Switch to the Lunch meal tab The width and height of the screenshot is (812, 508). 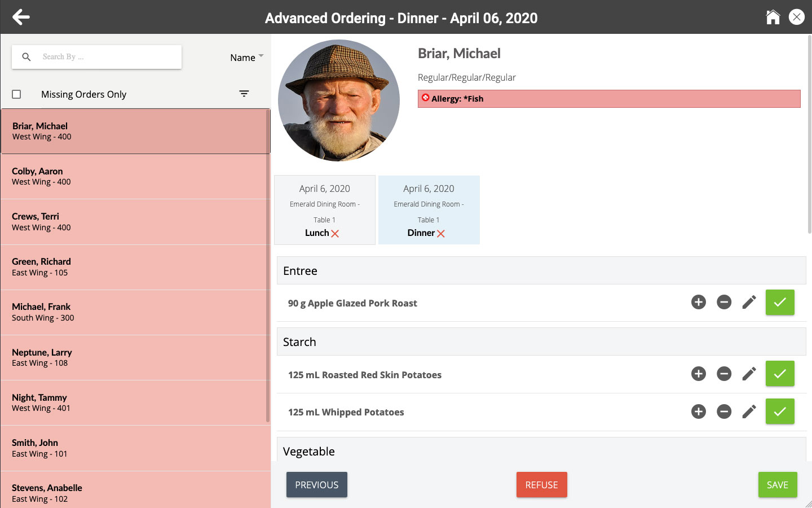tap(324, 210)
